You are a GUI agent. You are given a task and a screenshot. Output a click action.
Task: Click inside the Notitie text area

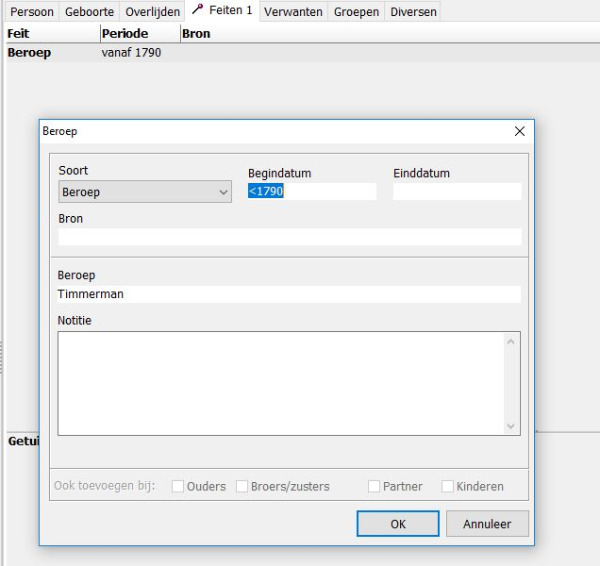click(282, 383)
